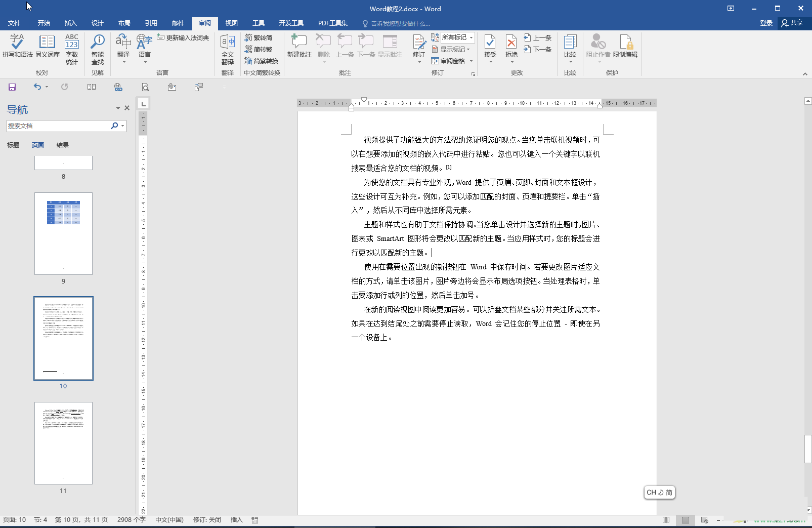Add a comment with 新建批注
This screenshot has width=812, height=528.
coord(300,46)
